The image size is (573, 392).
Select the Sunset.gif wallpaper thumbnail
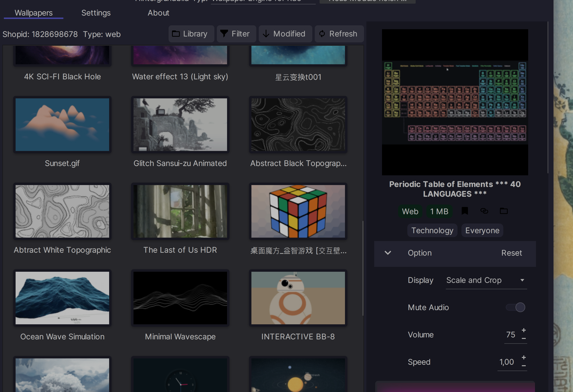tap(62, 125)
